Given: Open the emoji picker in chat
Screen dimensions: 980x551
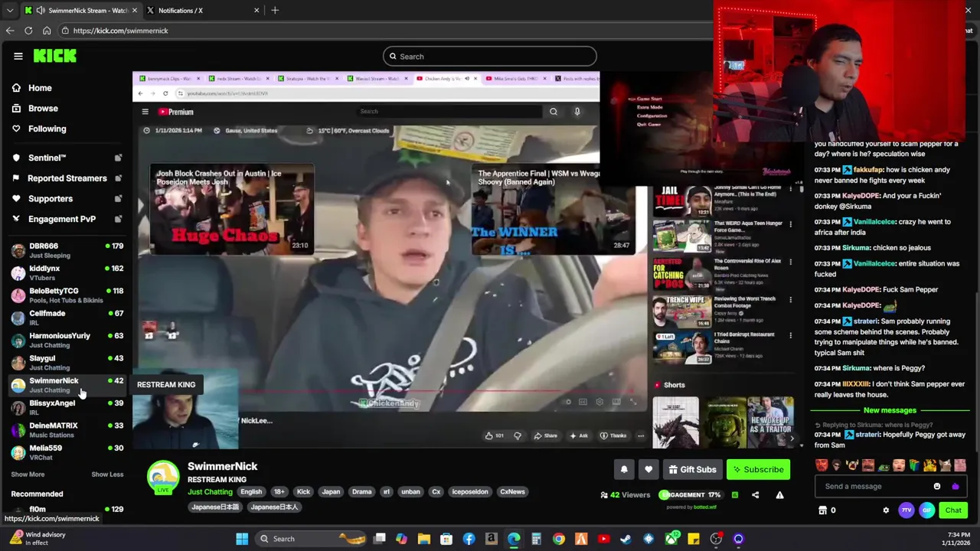Looking at the screenshot, I should pos(937,487).
